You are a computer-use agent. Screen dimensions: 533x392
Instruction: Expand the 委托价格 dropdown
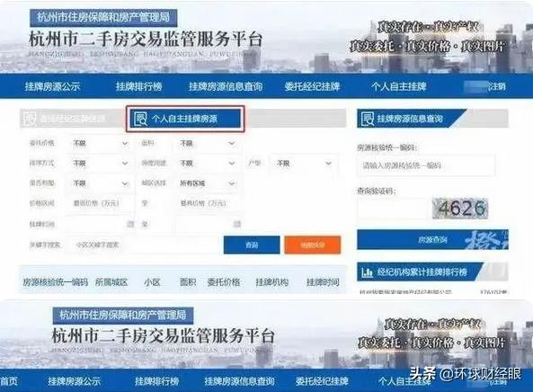[100, 144]
